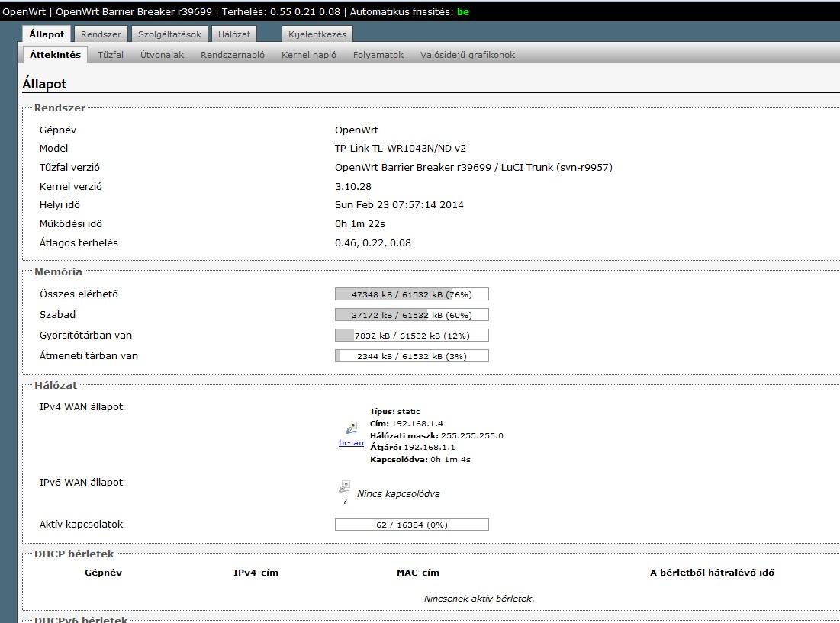This screenshot has height=623, width=840.
Task: Open Valósidejű grafikonok subtab
Action: click(467, 55)
